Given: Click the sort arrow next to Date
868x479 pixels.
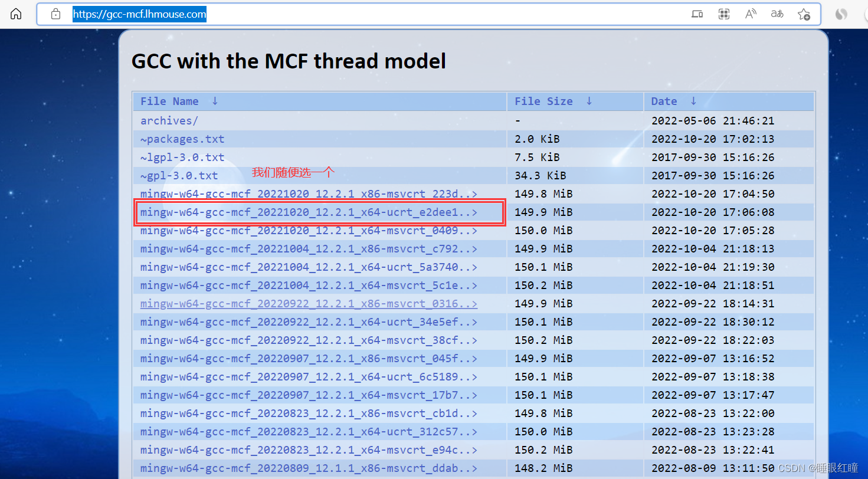Looking at the screenshot, I should tap(693, 101).
